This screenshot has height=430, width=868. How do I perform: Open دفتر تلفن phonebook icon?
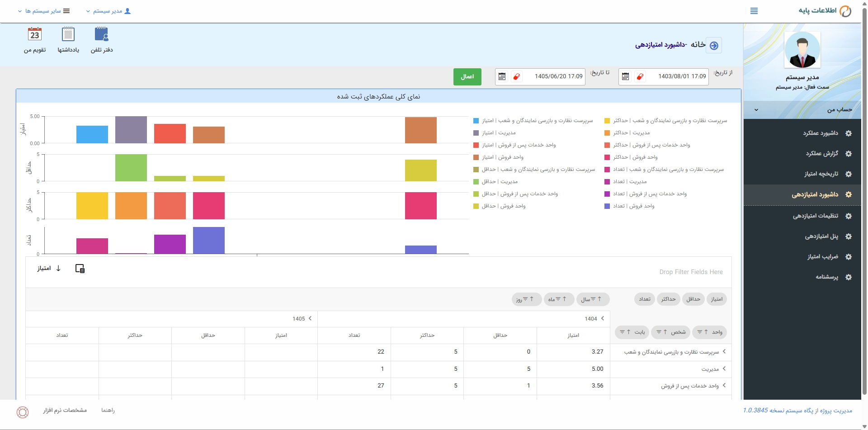click(x=102, y=34)
